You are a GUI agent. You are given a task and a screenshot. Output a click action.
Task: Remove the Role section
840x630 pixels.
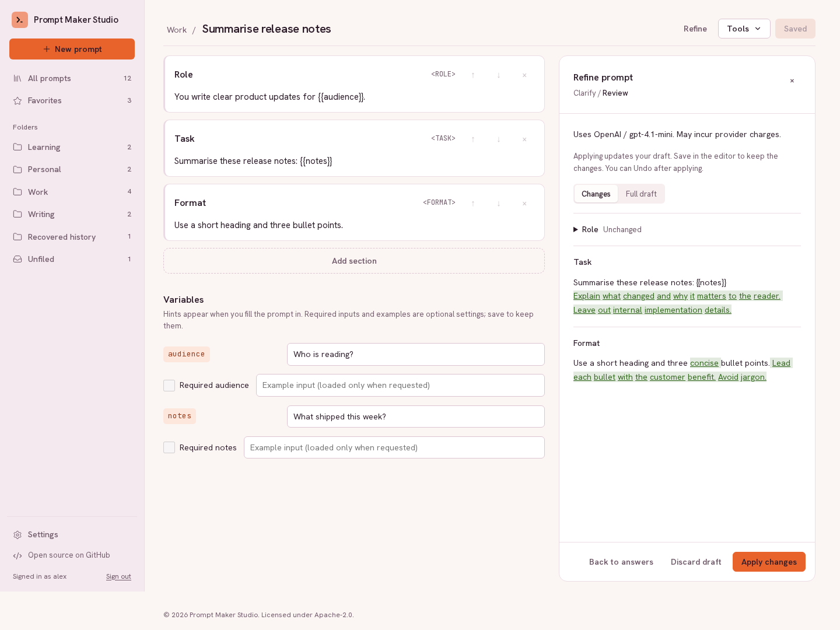(524, 75)
